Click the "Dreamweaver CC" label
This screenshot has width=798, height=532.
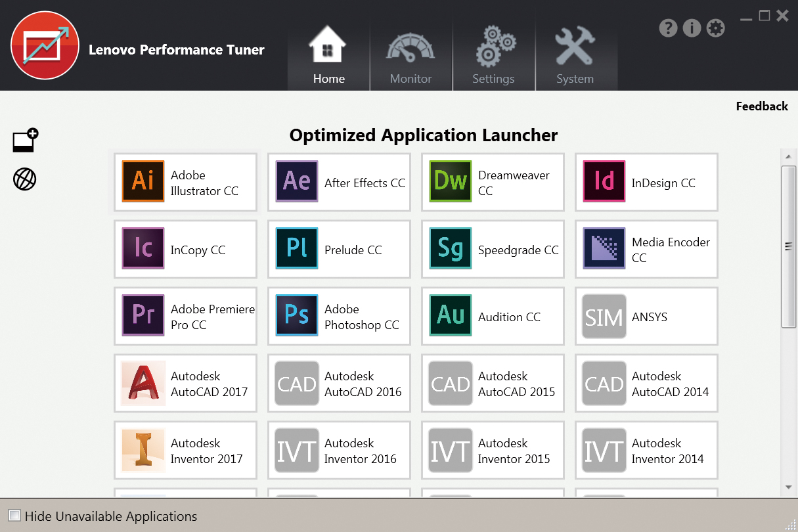tap(514, 183)
